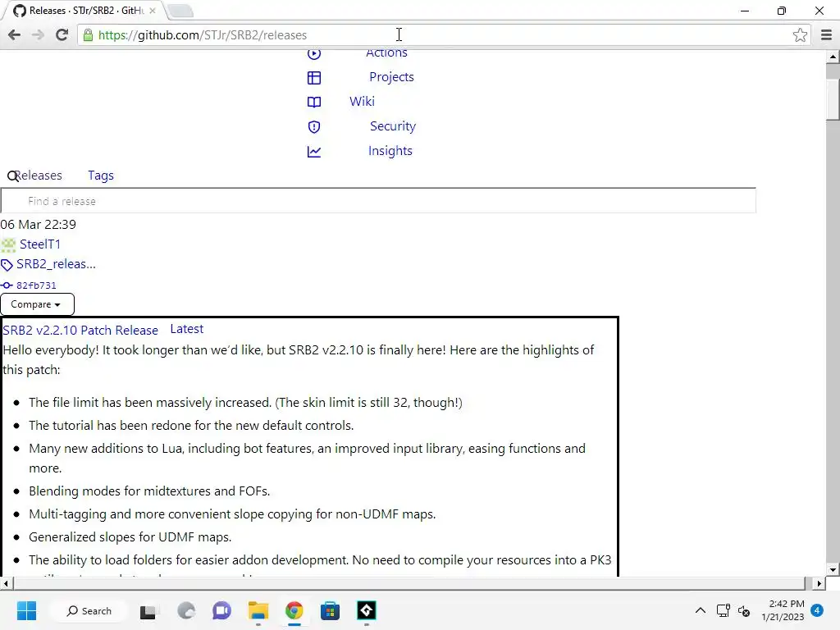Focus the Find a release input
The image size is (840, 630).
coord(378,201)
